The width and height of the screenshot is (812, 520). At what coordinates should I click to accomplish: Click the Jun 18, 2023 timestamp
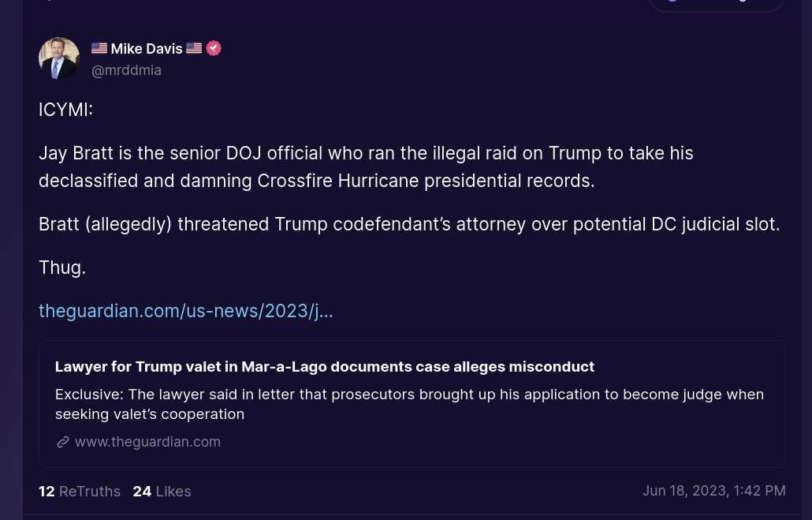[x=713, y=491]
